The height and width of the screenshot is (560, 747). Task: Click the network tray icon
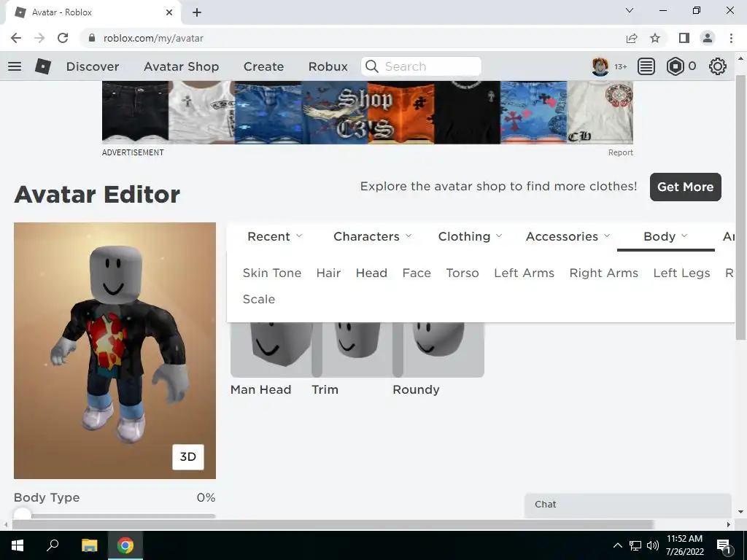pyautogui.click(x=635, y=545)
